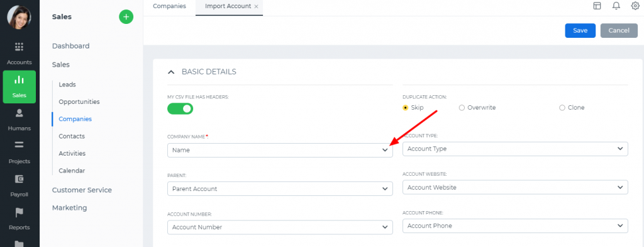
Task: Open the Account Type dropdown
Action: 515,149
